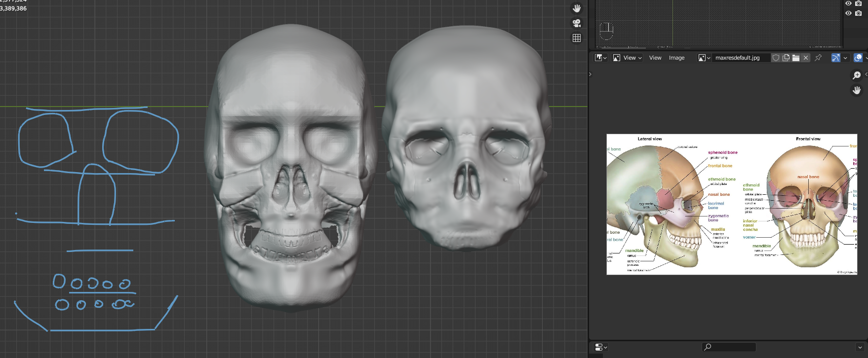
Task: Toggle camera view in the 3D viewport
Action: coord(576,23)
